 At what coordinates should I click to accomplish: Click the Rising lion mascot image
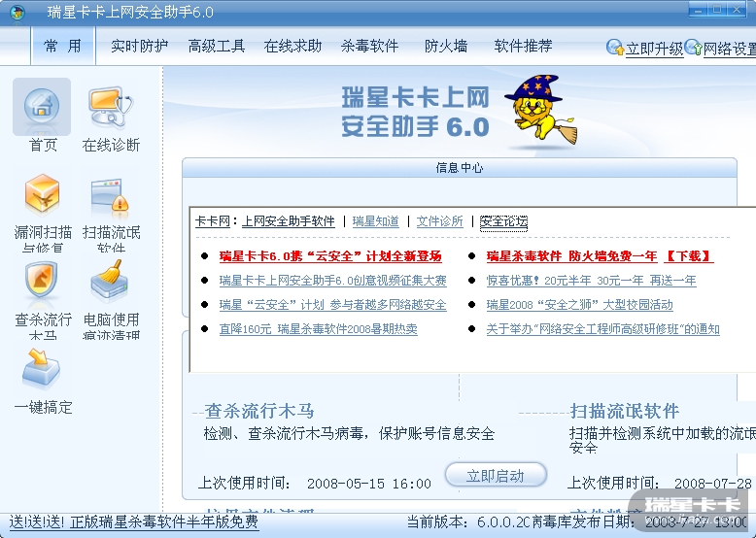(542, 110)
